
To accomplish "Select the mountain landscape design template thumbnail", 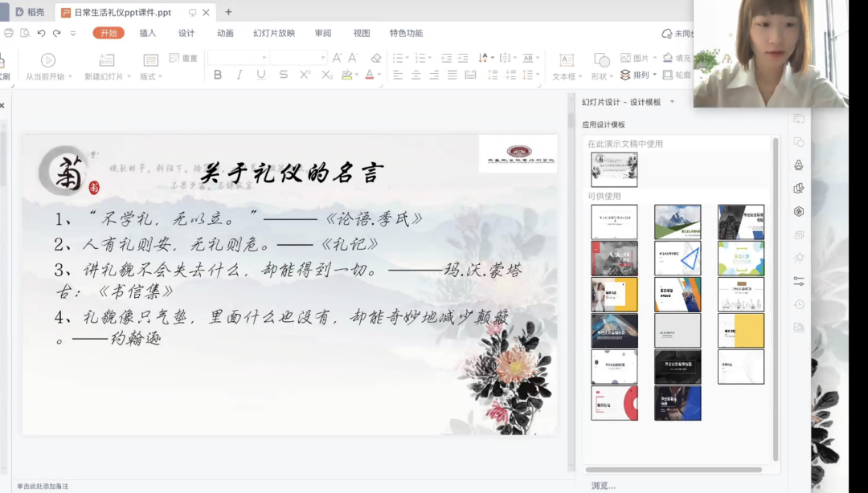I will [x=678, y=222].
